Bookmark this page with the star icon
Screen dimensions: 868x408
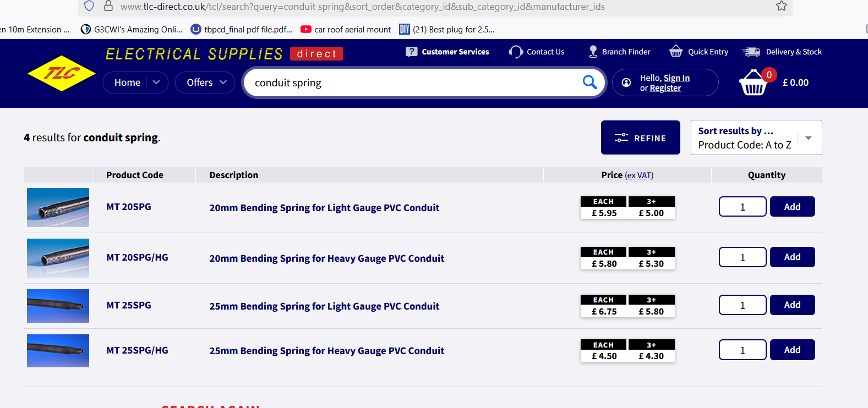pos(781,6)
